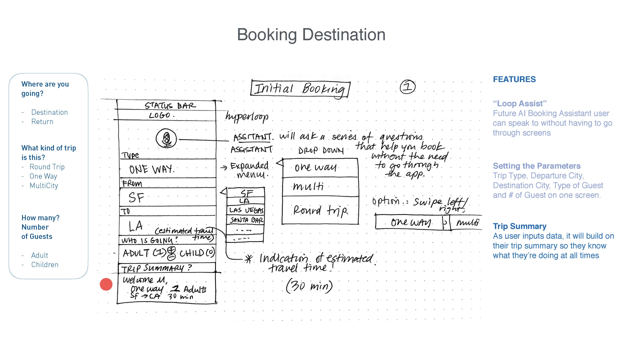Pick SF at top of the city list
The height and width of the screenshot is (362, 644).
(246, 193)
